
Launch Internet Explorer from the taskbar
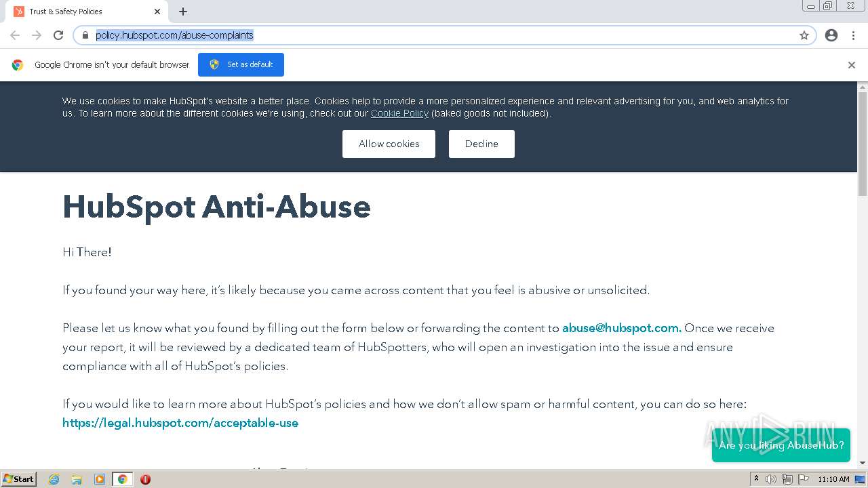pyautogui.click(x=54, y=479)
